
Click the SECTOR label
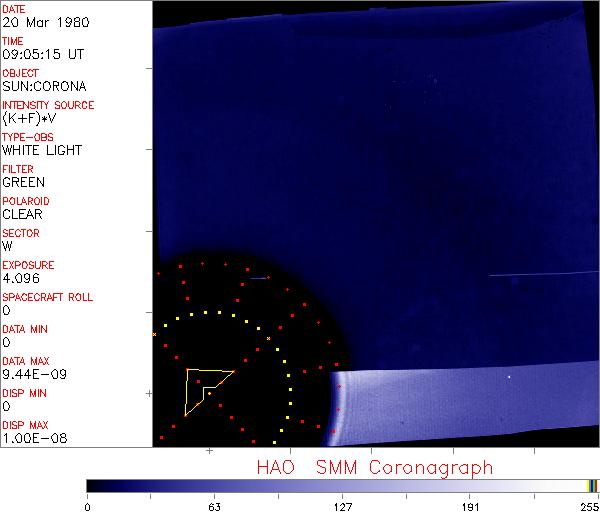point(21,233)
